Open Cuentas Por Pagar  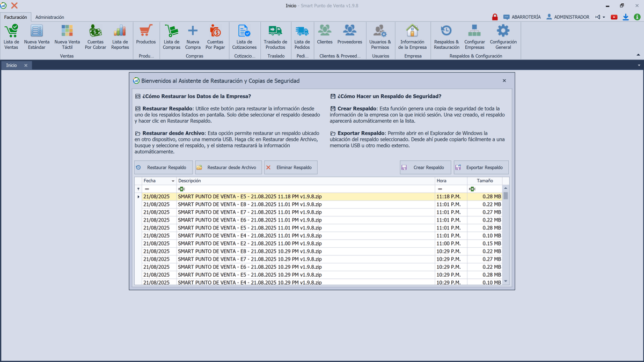pyautogui.click(x=215, y=37)
